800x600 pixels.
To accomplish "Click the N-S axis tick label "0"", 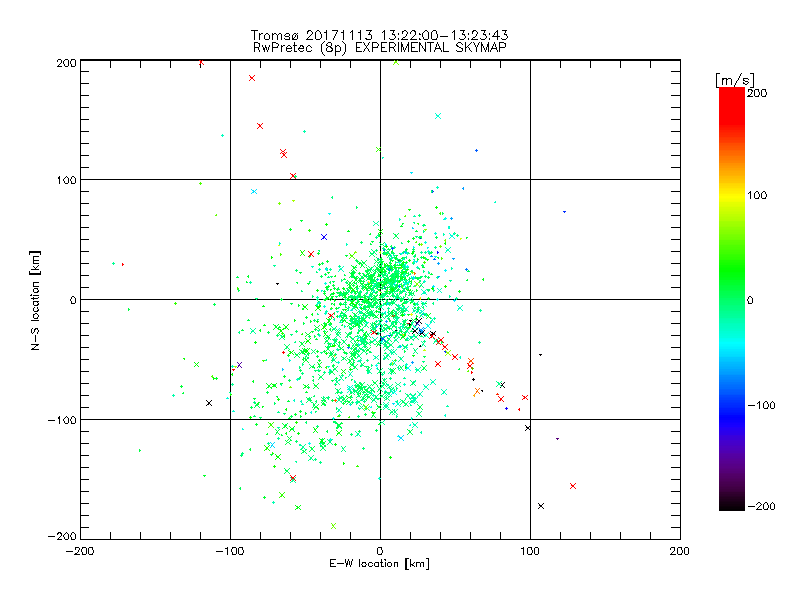I will tap(73, 301).
